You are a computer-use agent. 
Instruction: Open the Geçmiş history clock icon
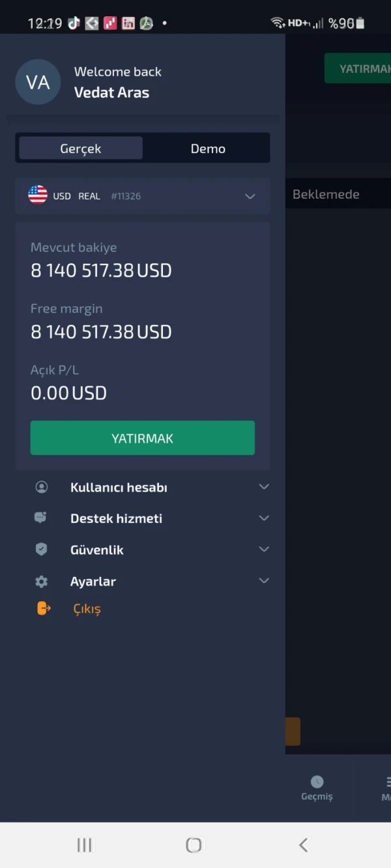317,783
